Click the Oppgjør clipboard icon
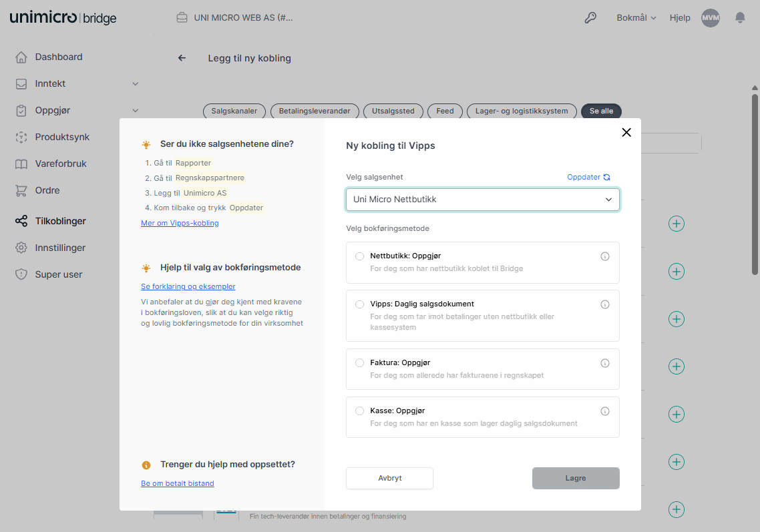Screen dimensions: 760x532 click(x=21, y=110)
